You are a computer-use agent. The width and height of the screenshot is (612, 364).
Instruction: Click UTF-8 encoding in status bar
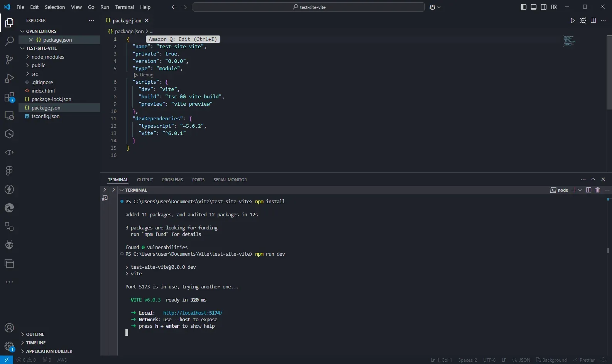pyautogui.click(x=489, y=360)
